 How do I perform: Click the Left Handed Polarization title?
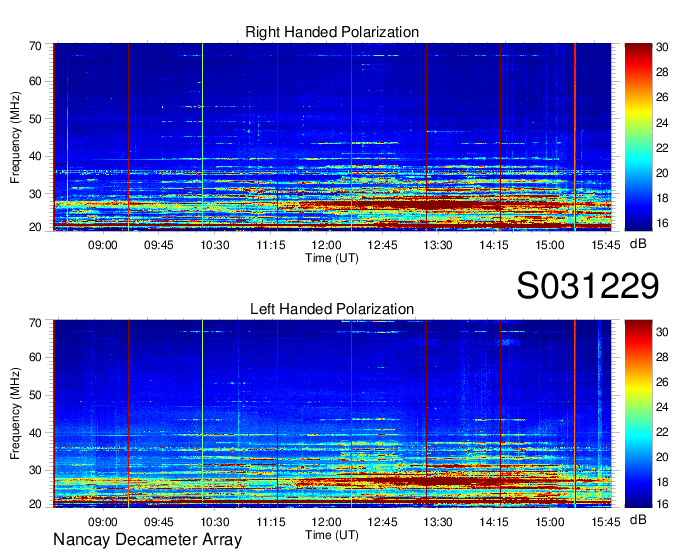point(332,309)
